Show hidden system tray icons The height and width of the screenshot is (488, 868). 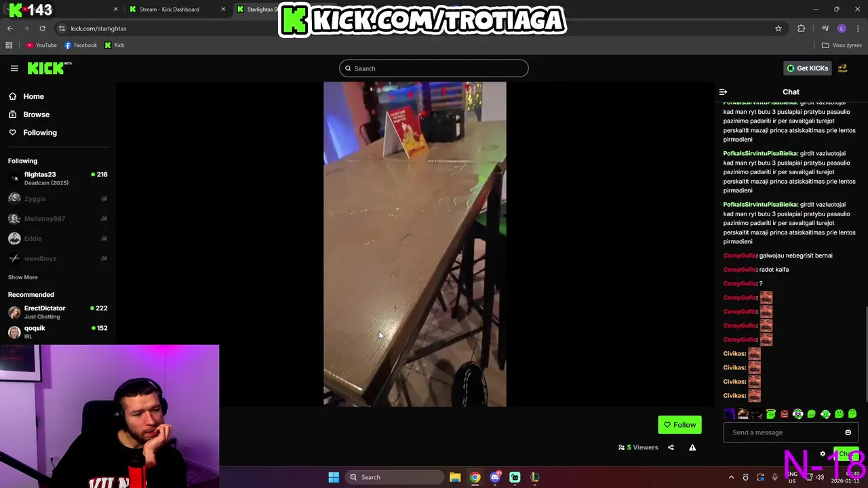coord(731,477)
